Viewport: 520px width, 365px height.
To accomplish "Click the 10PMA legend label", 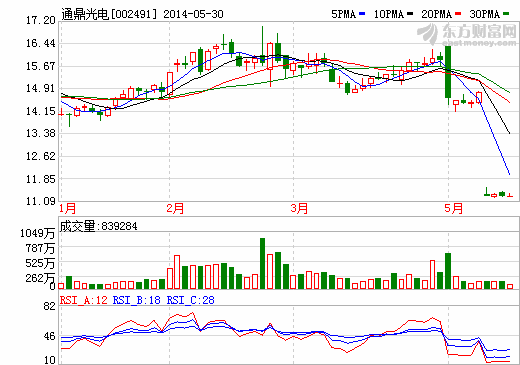I will tap(389, 14).
